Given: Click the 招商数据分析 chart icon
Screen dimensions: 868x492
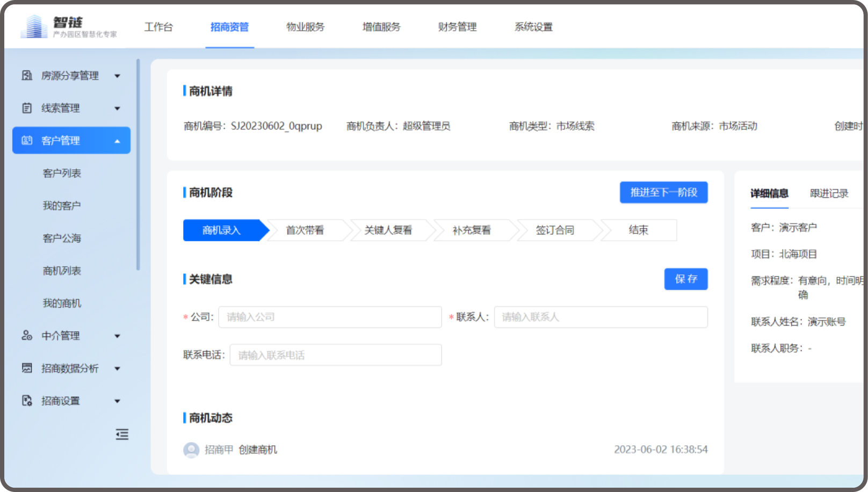Looking at the screenshot, I should point(27,368).
